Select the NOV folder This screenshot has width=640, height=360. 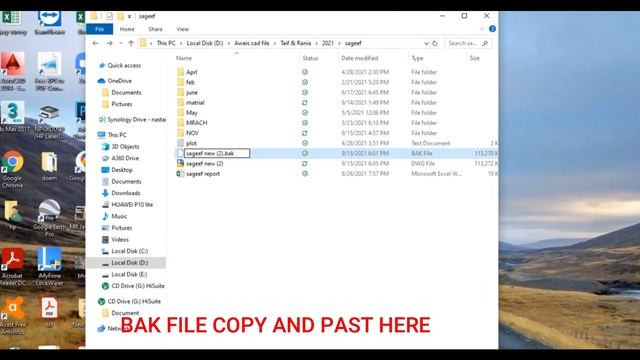192,133
